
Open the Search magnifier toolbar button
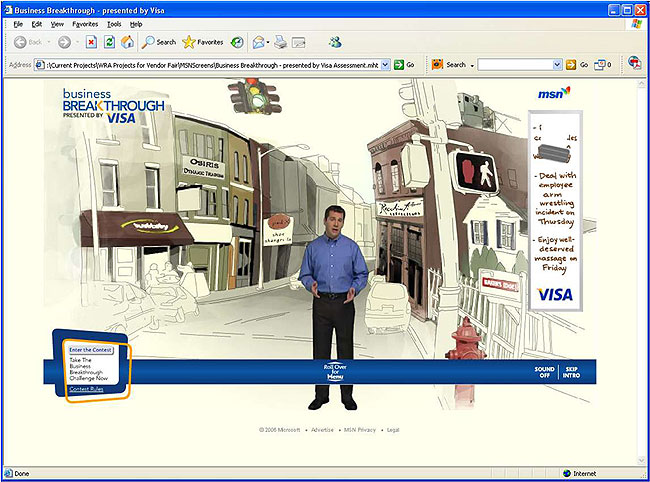(159, 42)
